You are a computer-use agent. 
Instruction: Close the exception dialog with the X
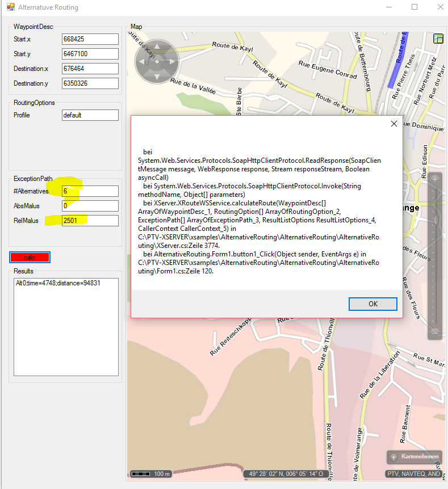[x=394, y=124]
